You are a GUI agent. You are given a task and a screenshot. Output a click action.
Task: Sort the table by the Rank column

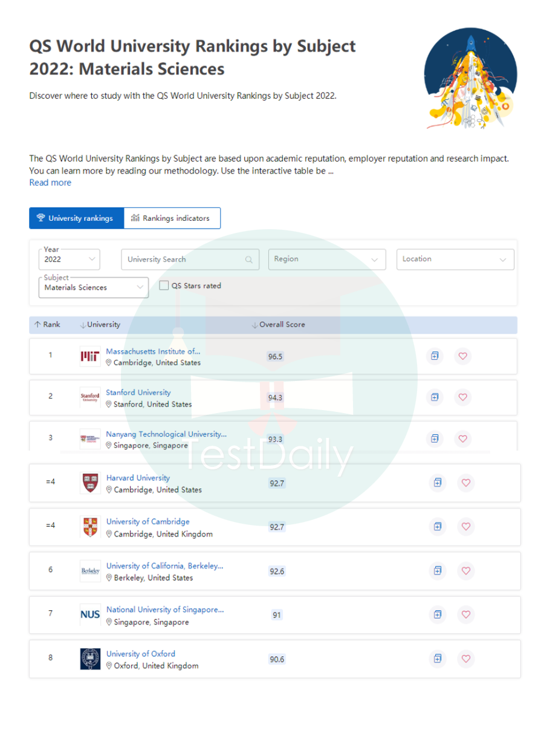click(x=47, y=325)
